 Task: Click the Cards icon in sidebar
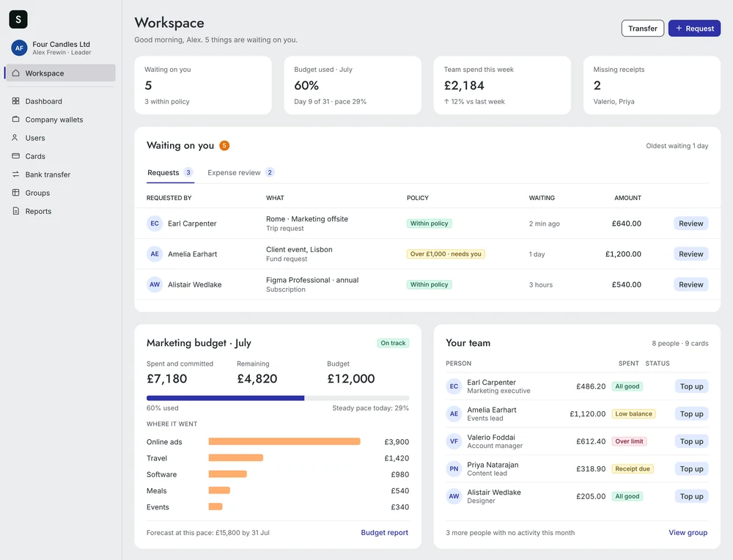[16, 155]
